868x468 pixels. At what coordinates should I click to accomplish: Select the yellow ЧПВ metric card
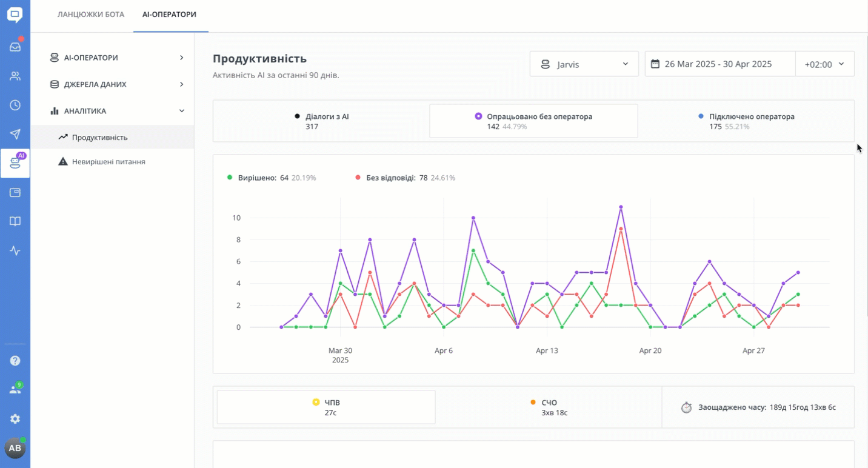[x=326, y=407]
